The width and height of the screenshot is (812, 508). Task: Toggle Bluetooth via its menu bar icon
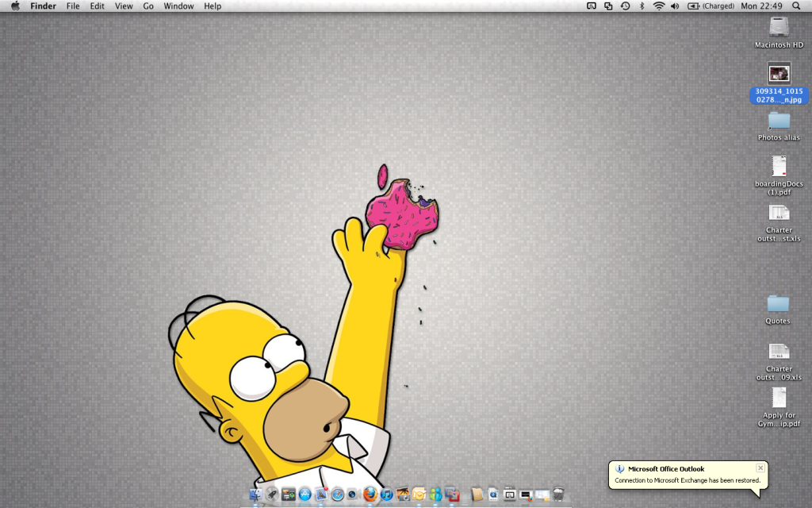click(x=642, y=6)
